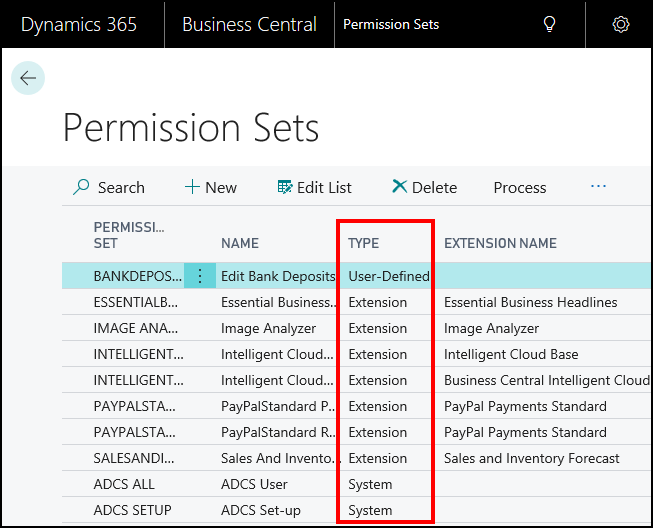Image resolution: width=653 pixels, height=528 pixels.
Task: Click the User-Defined type cell
Action: pos(389,276)
